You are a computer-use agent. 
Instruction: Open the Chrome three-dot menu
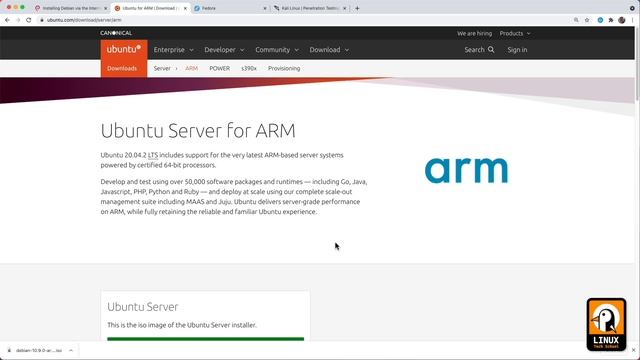pos(633,20)
